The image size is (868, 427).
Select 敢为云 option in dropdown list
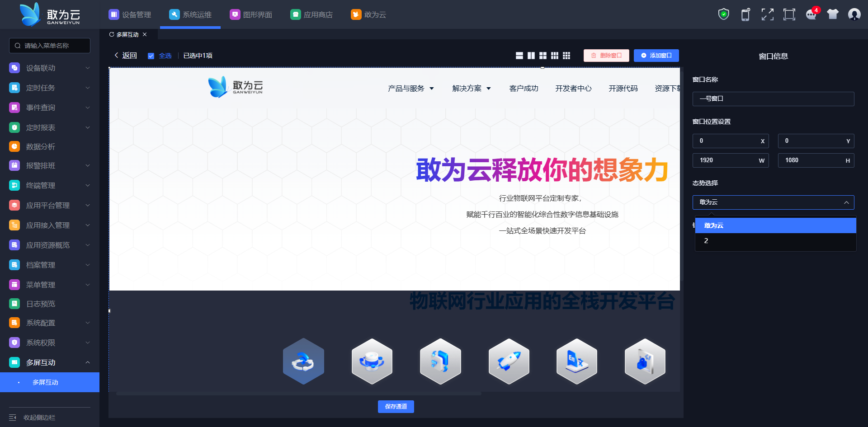tap(775, 225)
